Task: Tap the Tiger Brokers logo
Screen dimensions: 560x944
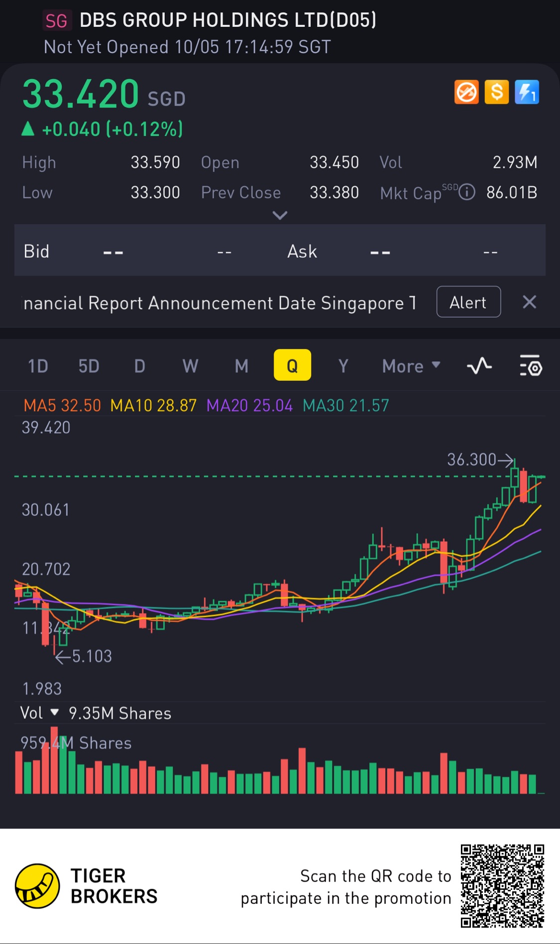Action: (37, 886)
